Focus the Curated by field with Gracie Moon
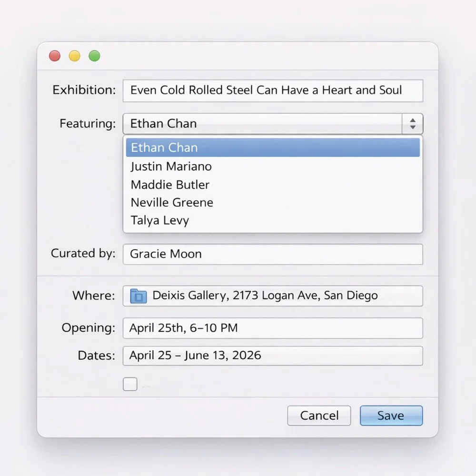 (x=273, y=254)
